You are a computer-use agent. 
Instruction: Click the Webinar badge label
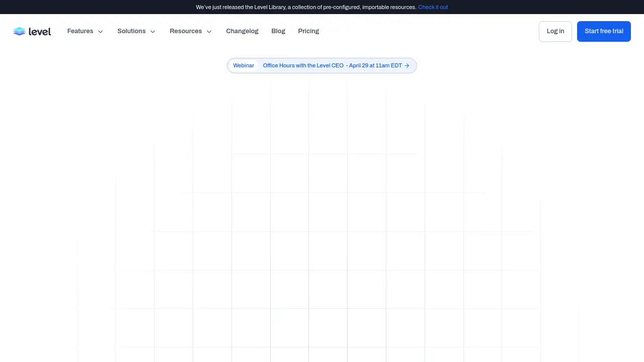point(244,65)
